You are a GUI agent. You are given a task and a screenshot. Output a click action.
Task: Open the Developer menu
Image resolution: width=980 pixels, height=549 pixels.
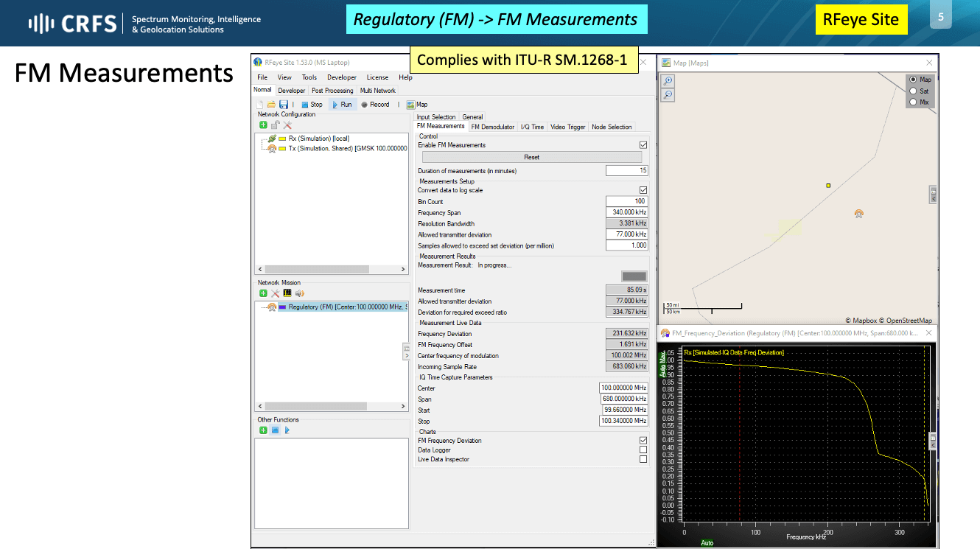(x=342, y=77)
